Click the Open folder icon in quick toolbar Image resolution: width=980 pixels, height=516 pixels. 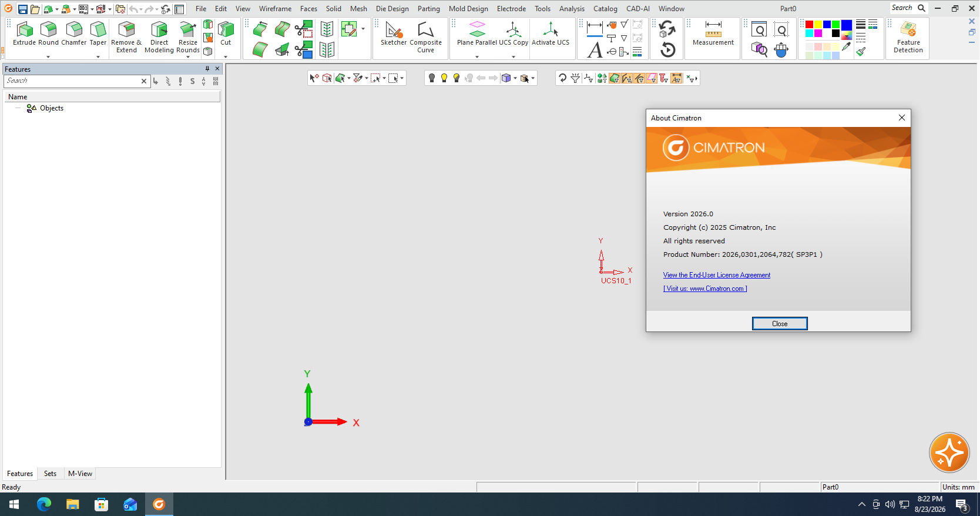35,9
